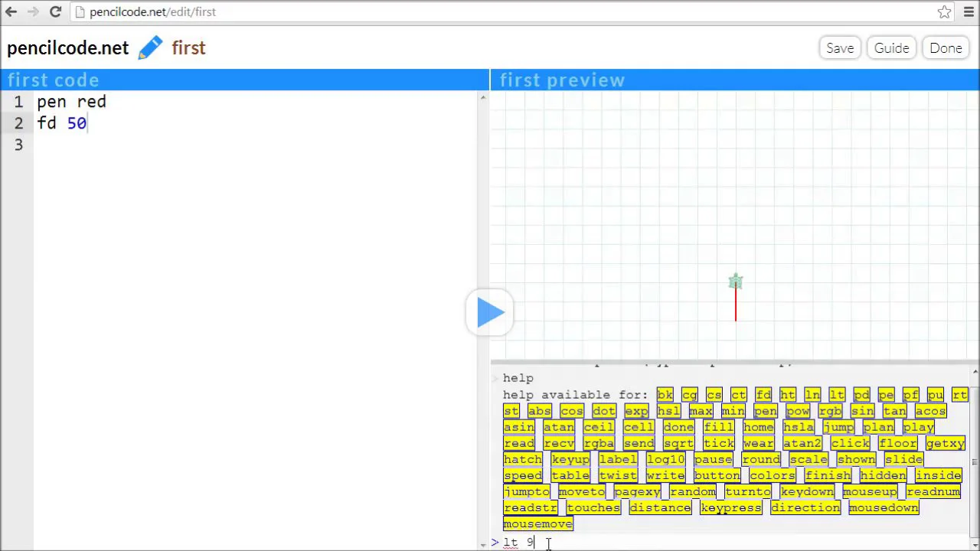The image size is (980, 551).
Task: Go to pencilcode.net home link
Action: (67, 47)
